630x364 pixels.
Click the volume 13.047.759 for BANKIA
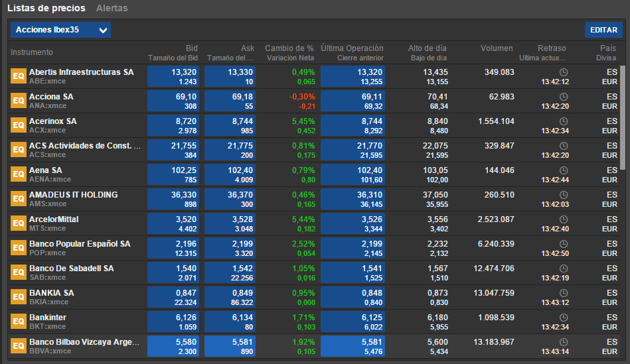tap(494, 293)
